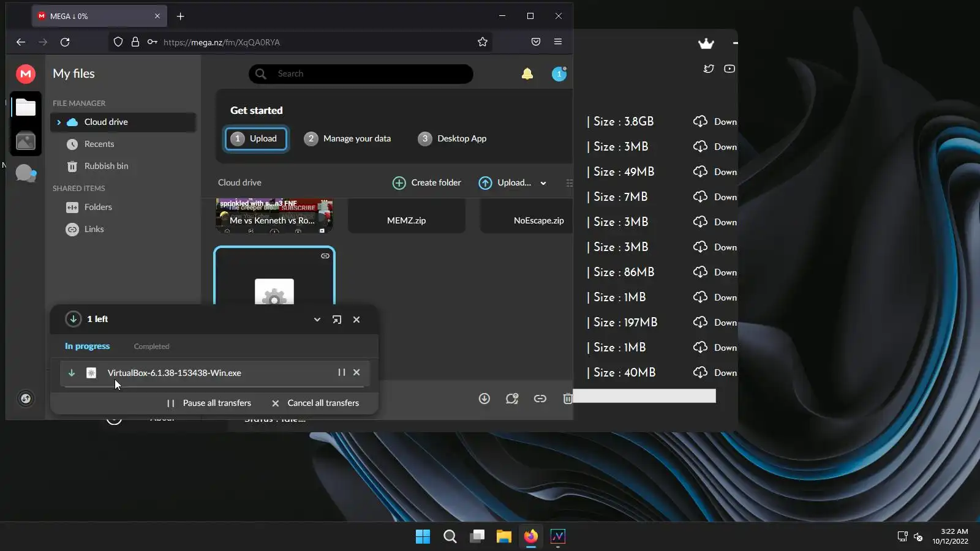Screen dimensions: 980x551
Task: Pause the VirtualBox download transfer
Action: click(x=342, y=372)
